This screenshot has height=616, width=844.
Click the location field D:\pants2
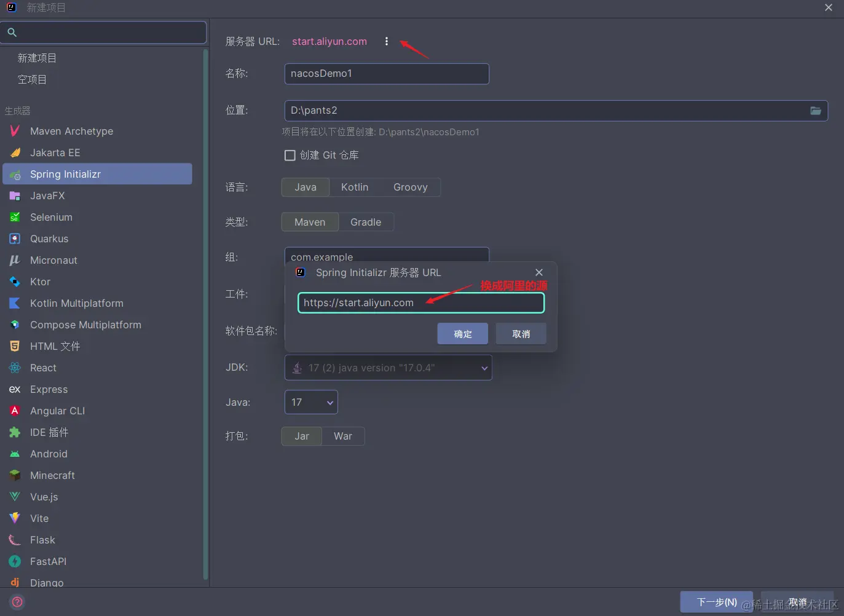click(x=556, y=111)
